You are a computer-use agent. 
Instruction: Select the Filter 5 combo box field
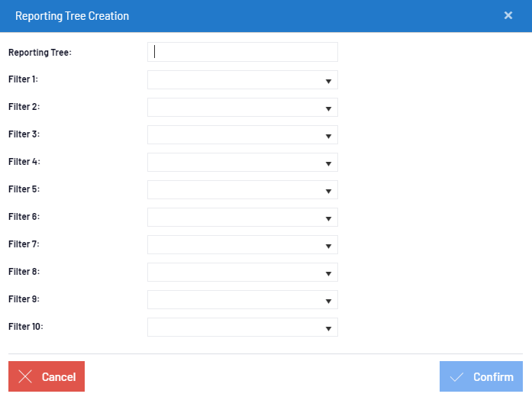[x=243, y=189]
